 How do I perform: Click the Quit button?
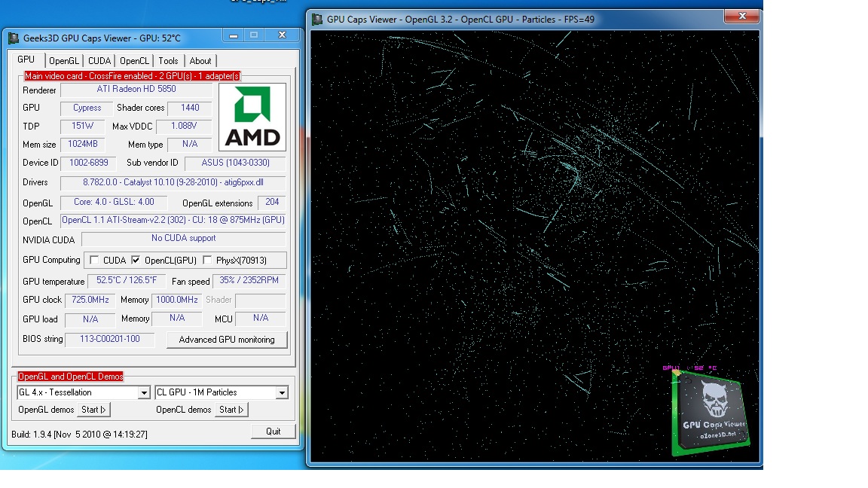[273, 432]
